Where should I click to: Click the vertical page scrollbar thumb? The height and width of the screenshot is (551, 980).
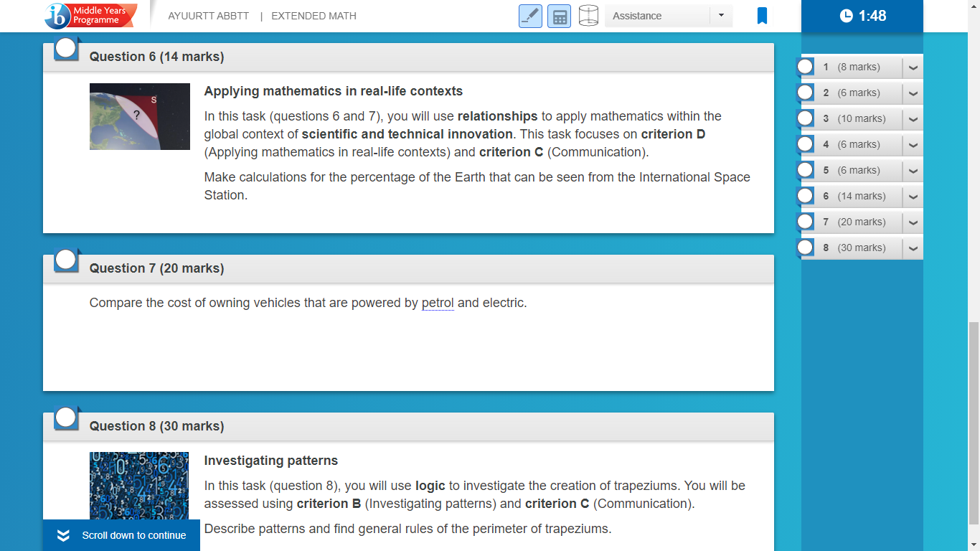point(974,423)
